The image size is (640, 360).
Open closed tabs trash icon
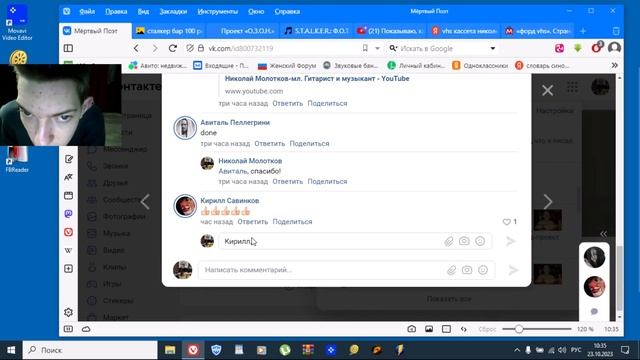[x=616, y=31]
